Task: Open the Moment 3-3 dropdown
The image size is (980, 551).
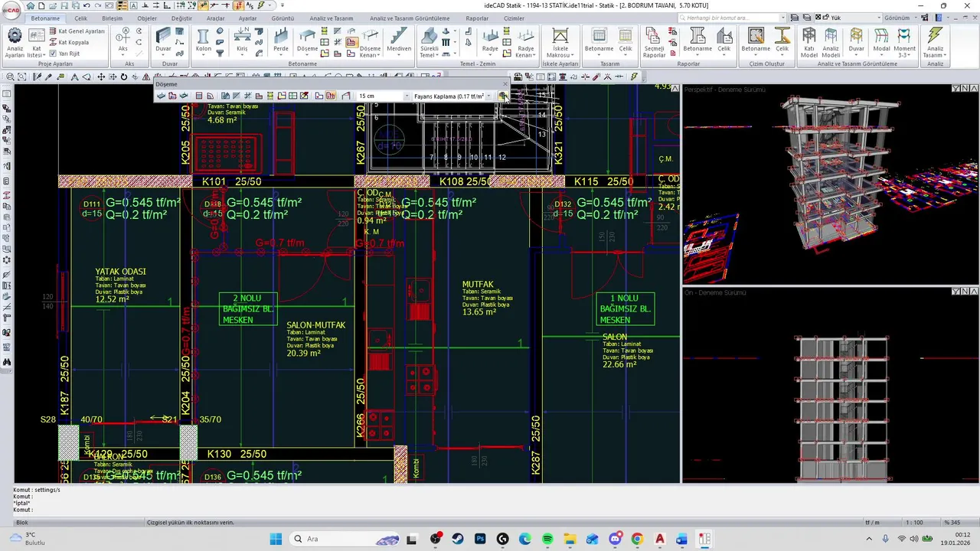Action: click(x=904, y=44)
